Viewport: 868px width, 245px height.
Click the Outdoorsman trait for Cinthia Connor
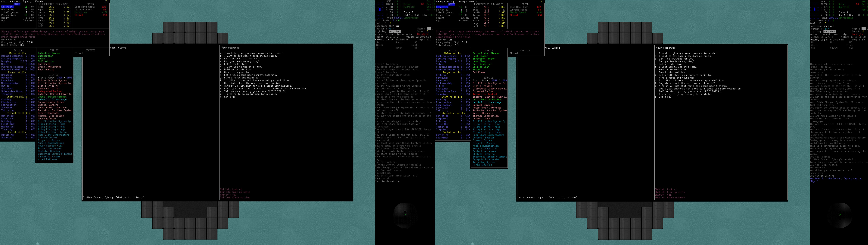pyautogui.click(x=46, y=56)
